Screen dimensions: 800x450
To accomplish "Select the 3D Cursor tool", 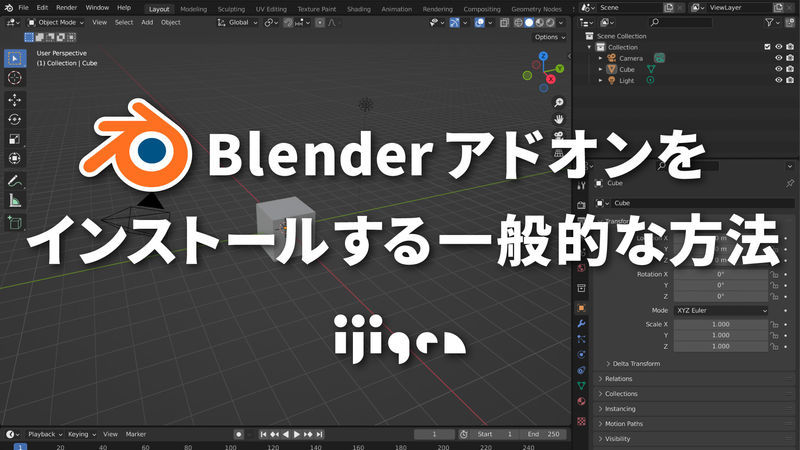I will point(15,78).
